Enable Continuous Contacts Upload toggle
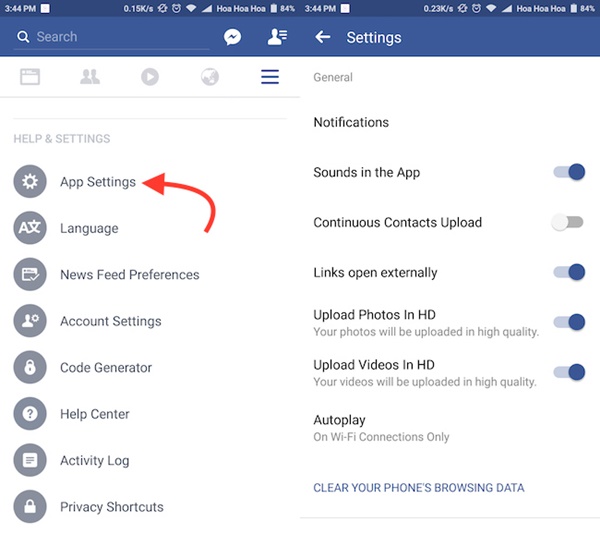The height and width of the screenshot is (534, 600). click(567, 222)
